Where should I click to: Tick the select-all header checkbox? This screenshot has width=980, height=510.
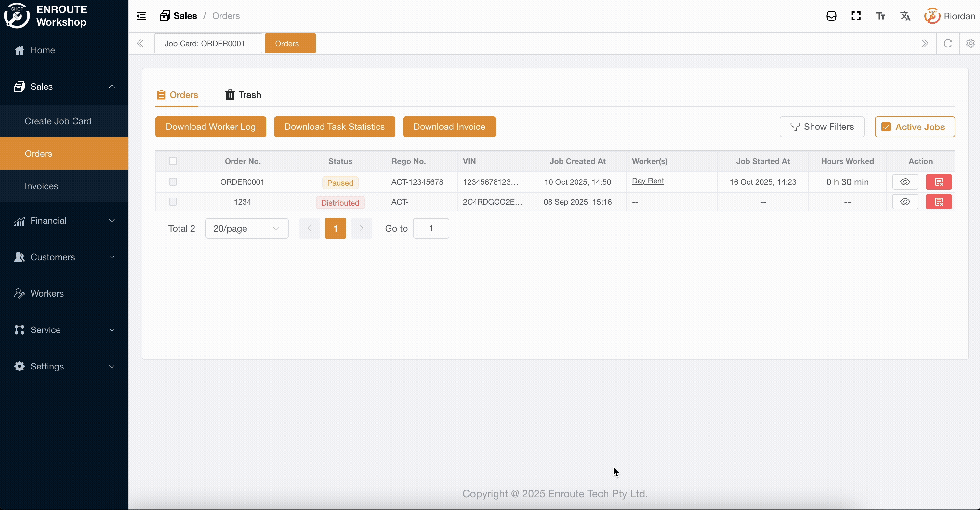(173, 161)
